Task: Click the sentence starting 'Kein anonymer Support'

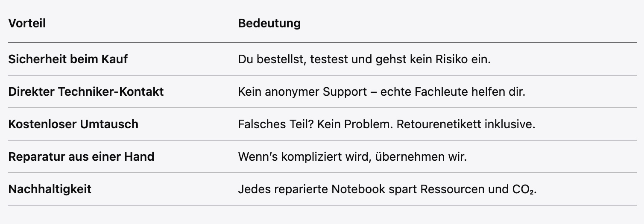Action: coord(381,91)
